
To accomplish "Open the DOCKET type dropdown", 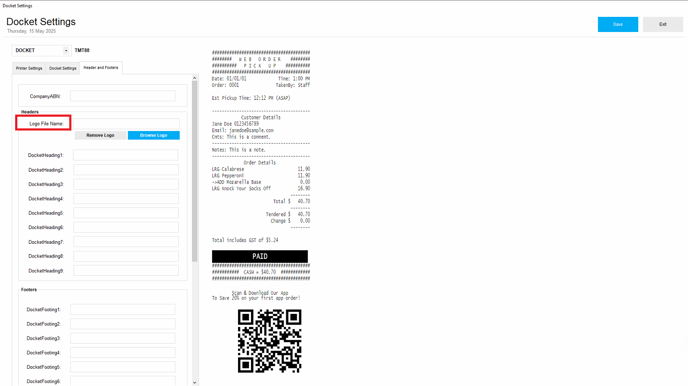I will [x=66, y=50].
